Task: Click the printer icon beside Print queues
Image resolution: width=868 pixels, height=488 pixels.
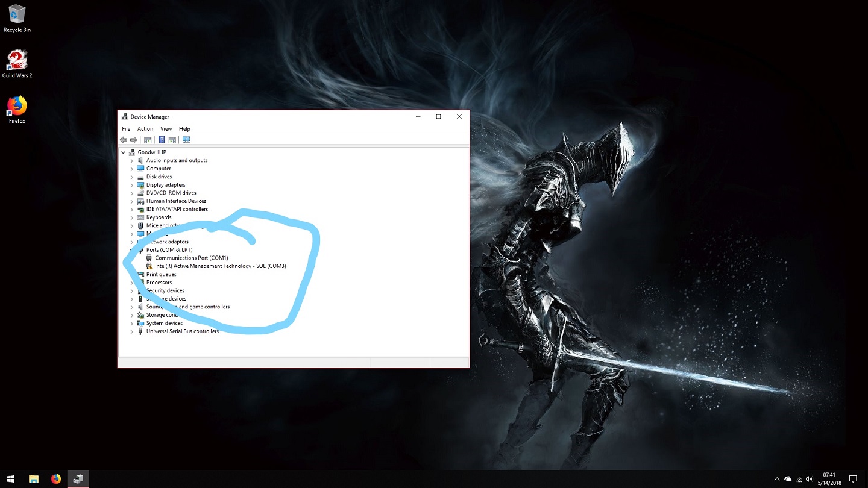Action: point(140,274)
